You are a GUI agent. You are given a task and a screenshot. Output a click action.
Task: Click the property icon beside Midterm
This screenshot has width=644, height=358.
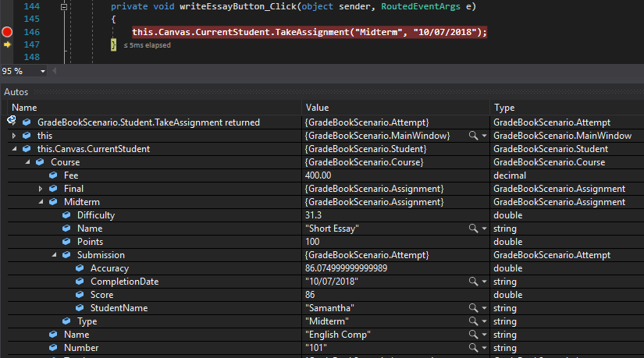pyautogui.click(x=53, y=202)
